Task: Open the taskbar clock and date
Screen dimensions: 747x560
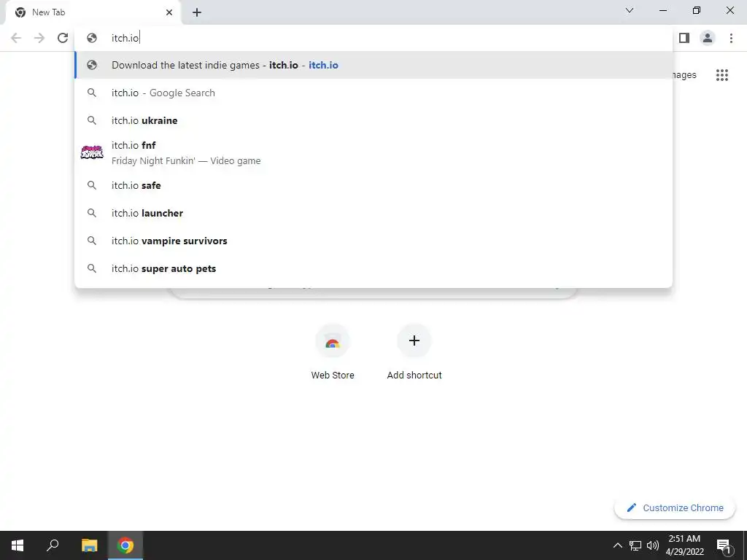Action: pyautogui.click(x=684, y=545)
